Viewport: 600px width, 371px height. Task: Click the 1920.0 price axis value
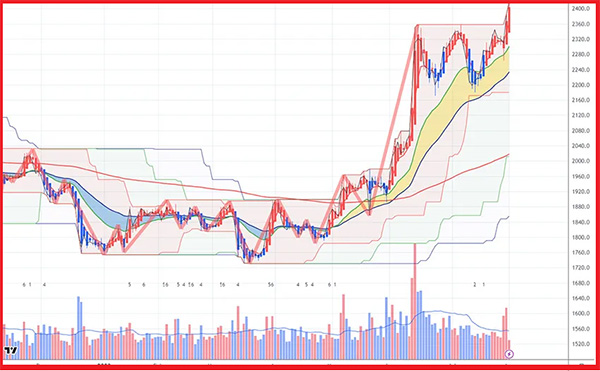click(580, 191)
